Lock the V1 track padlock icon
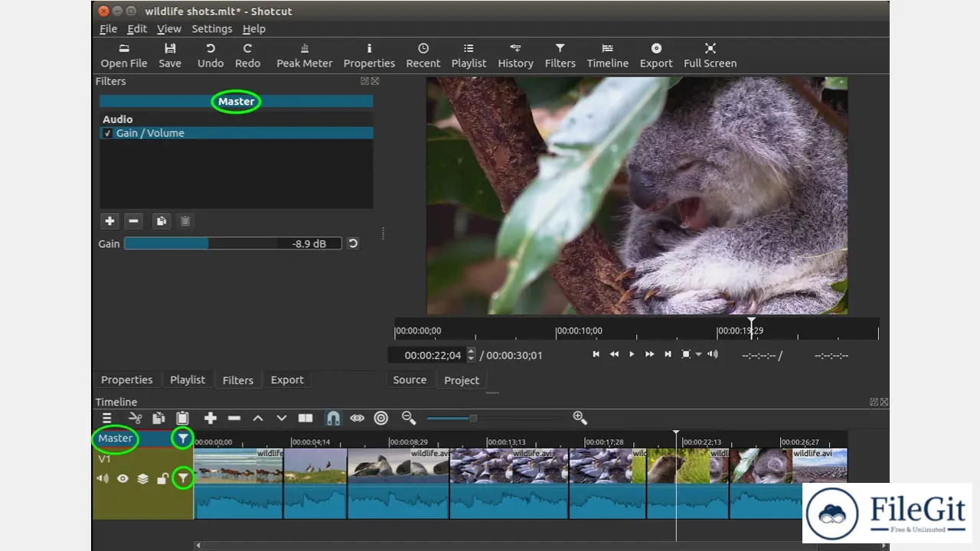Image resolution: width=980 pixels, height=551 pixels. pyautogui.click(x=162, y=479)
